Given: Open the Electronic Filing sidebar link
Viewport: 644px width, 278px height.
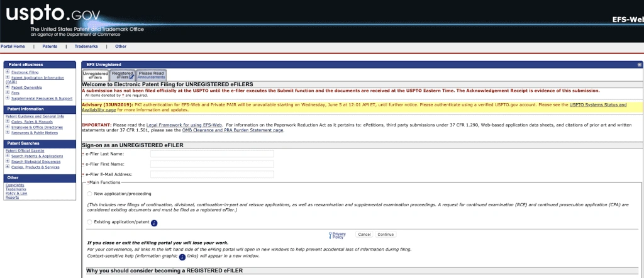Looking at the screenshot, I should tap(25, 72).
